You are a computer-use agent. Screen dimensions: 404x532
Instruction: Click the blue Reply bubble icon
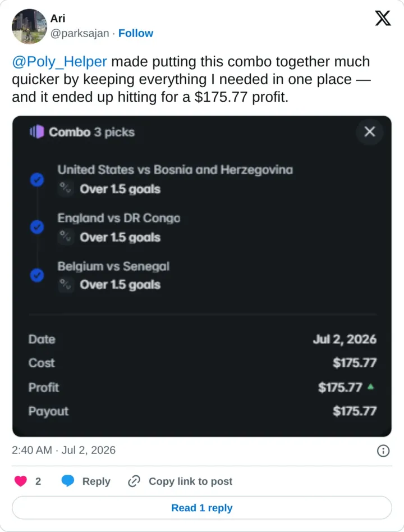pos(68,481)
